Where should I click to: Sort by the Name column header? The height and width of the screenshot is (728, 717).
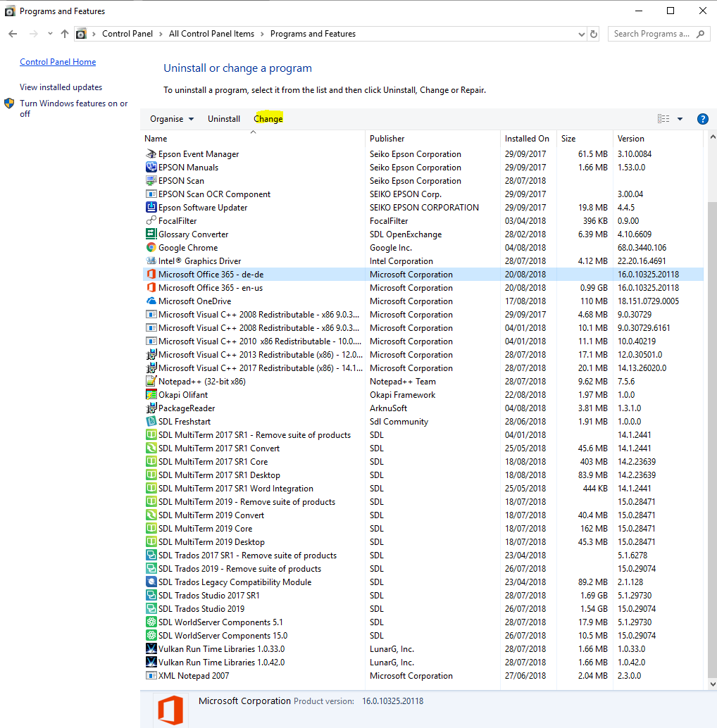(x=253, y=139)
